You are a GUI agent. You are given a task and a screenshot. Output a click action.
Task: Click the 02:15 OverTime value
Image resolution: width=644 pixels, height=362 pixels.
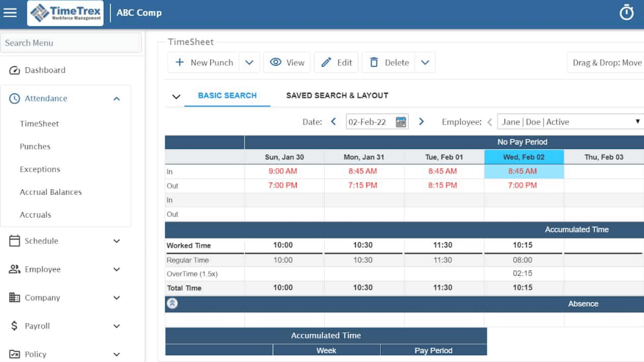522,274
